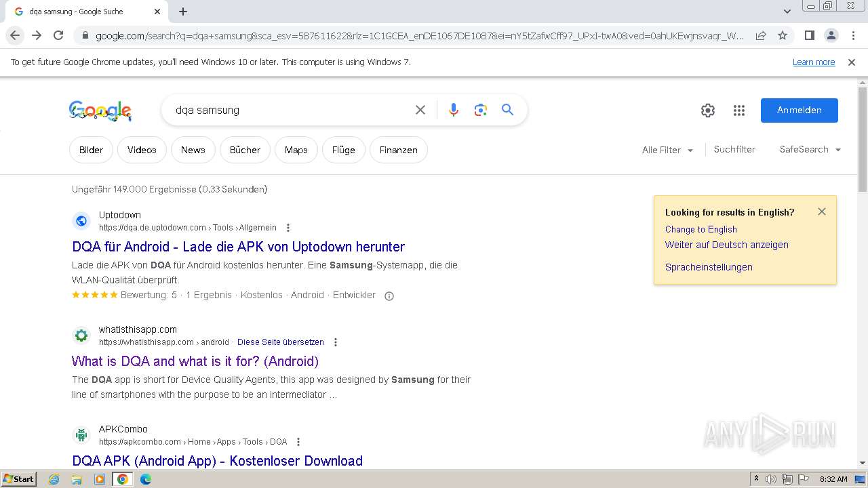
Task: Translate whatisthisapp page via Diese Seite übersetzen
Action: (x=281, y=342)
